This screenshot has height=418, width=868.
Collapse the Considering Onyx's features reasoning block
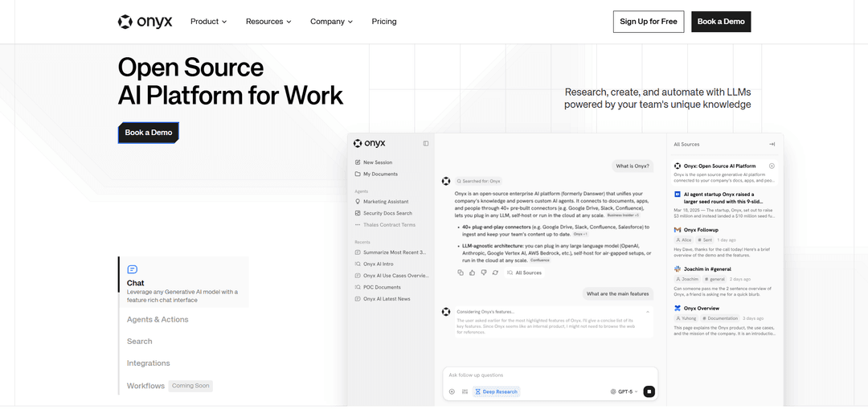click(x=647, y=312)
